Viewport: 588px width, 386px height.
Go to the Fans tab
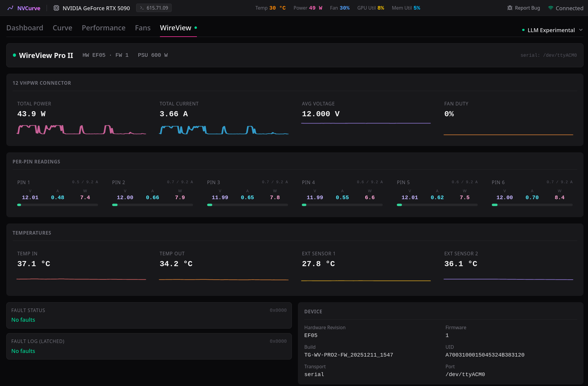point(143,28)
